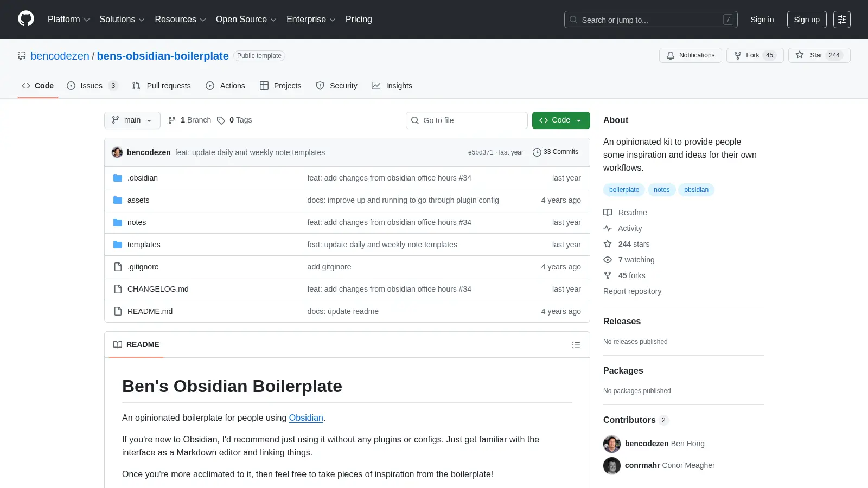Focus the Search or jump to field
This screenshot has width=868, height=488.
click(650, 20)
